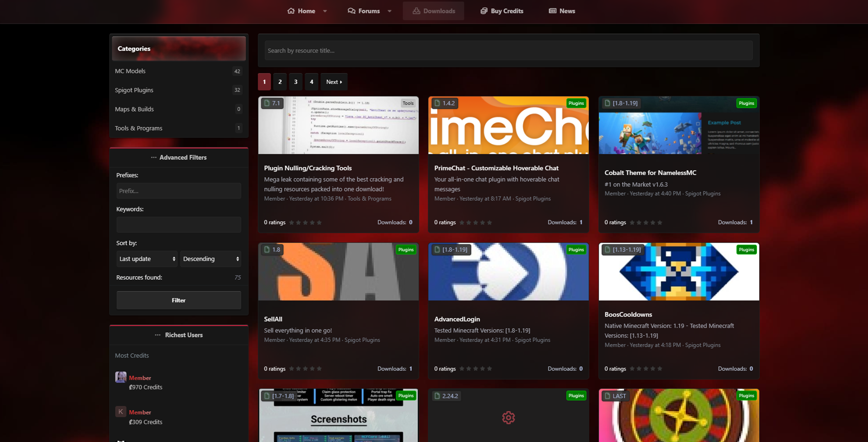Click the SellAll logo thumbnail
Viewport: 868px width, 442px height.
(338, 272)
